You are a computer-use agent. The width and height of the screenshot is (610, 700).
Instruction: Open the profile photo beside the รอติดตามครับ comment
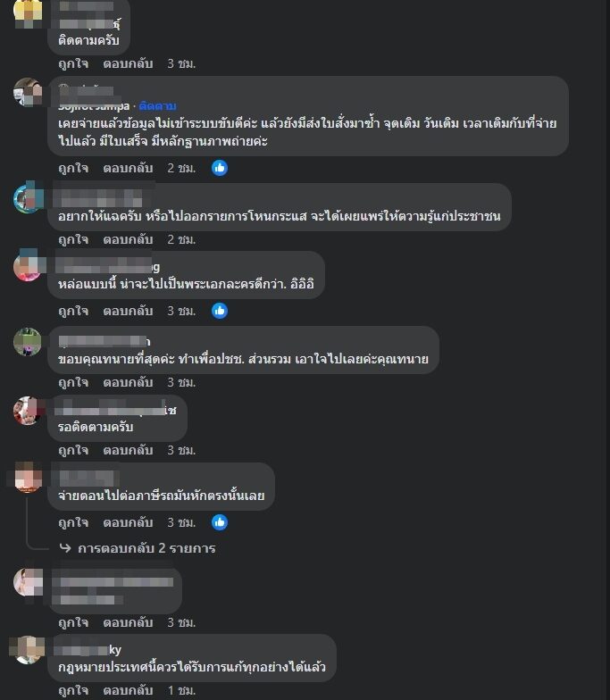(x=29, y=411)
